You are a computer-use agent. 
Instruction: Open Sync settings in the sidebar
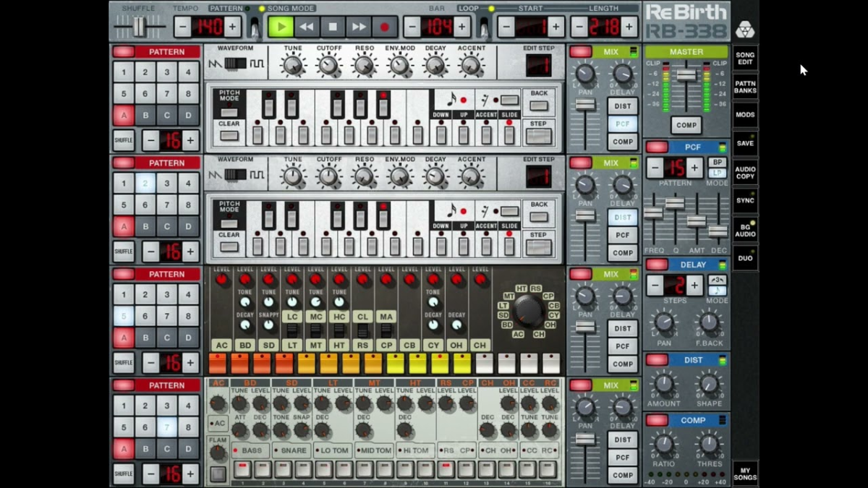click(x=745, y=200)
